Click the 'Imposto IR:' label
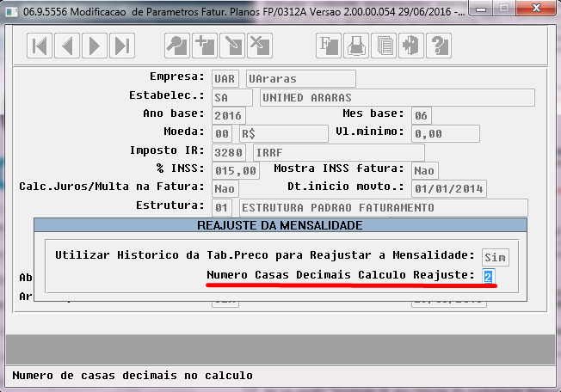The width and height of the screenshot is (561, 392). (167, 150)
